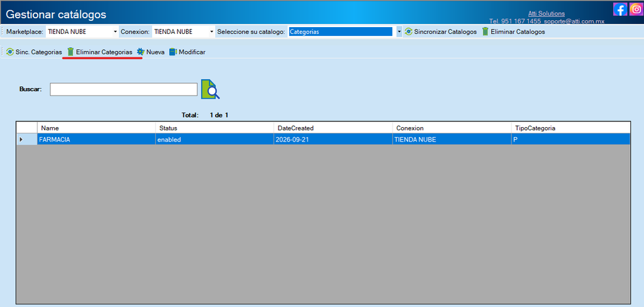Screen dimensions: 644x307
Task: Sort by the TipoCategoria column header
Action: pos(571,128)
